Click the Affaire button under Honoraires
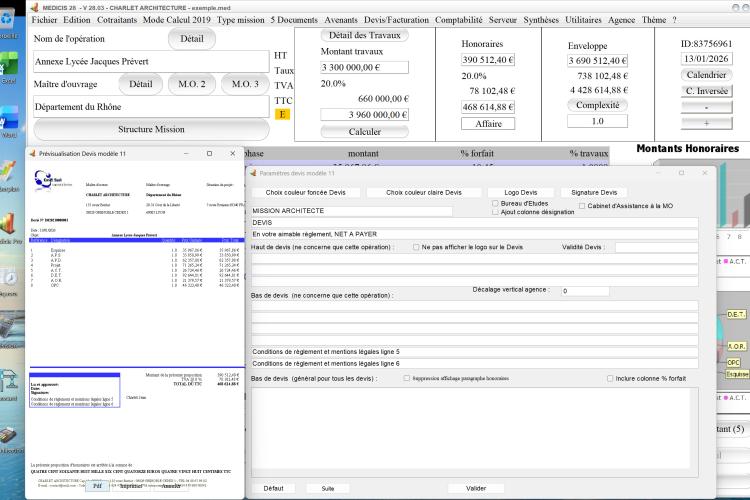Viewport: 750px width, 500px height. 488,123
